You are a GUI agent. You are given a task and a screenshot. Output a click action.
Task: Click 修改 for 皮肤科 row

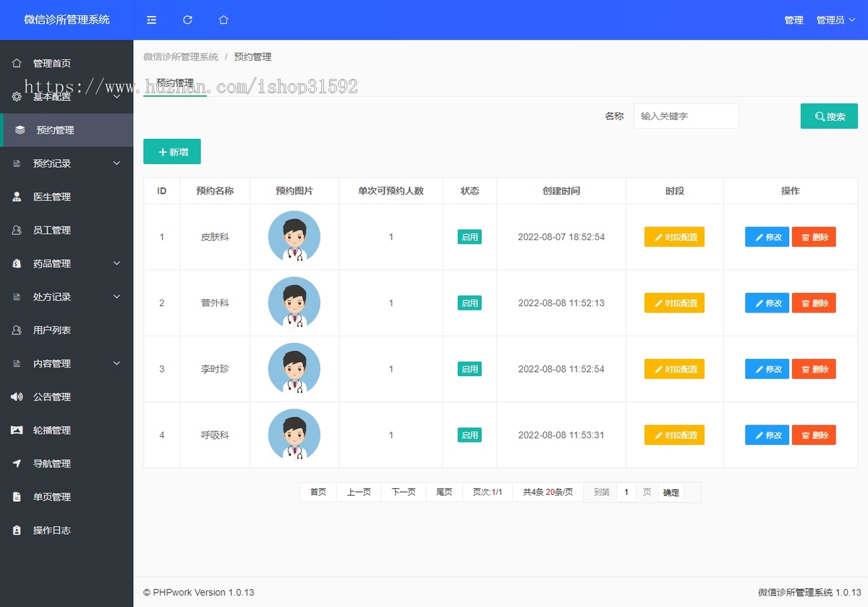[767, 237]
